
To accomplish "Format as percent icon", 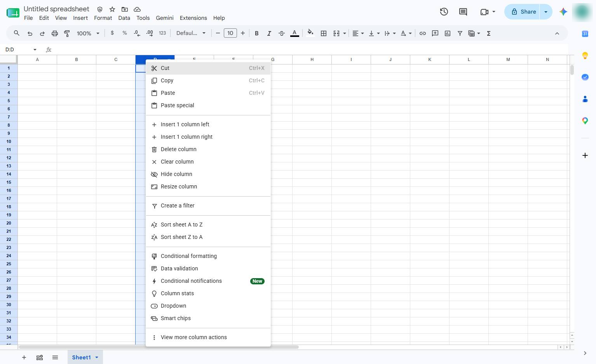I will (x=125, y=33).
